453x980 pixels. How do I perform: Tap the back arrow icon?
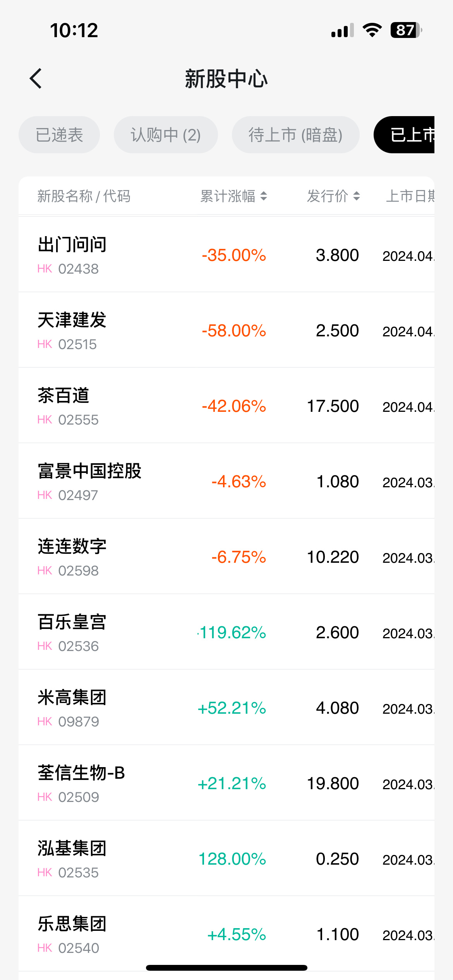[x=36, y=79]
